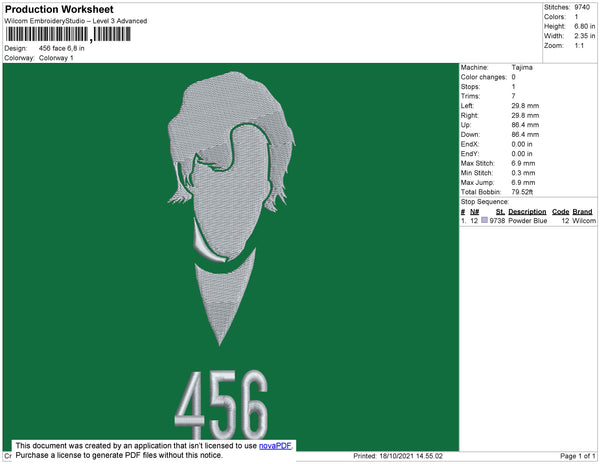Click the barcode under the header

[x=68, y=34]
